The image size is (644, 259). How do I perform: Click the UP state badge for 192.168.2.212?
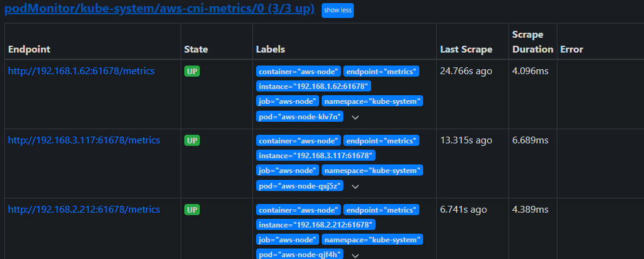tap(192, 210)
